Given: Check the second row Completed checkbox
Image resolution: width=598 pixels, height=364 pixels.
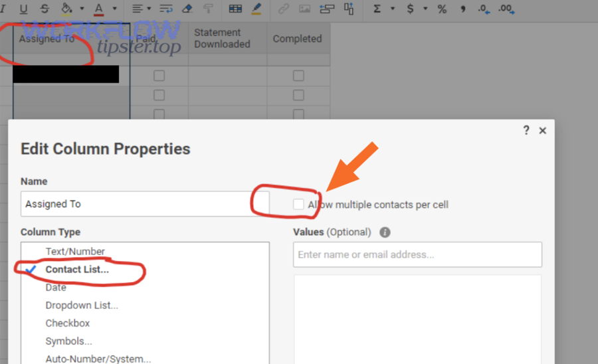Looking at the screenshot, I should [298, 95].
